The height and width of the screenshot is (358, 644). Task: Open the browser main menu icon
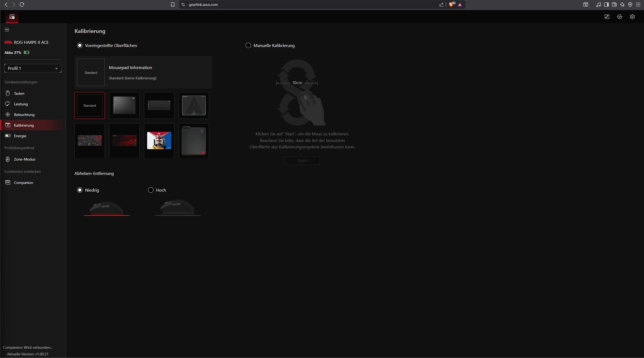638,5
